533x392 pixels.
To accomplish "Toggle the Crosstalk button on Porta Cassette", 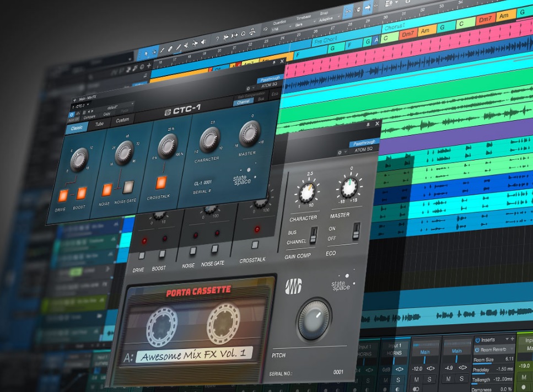I will point(255,245).
